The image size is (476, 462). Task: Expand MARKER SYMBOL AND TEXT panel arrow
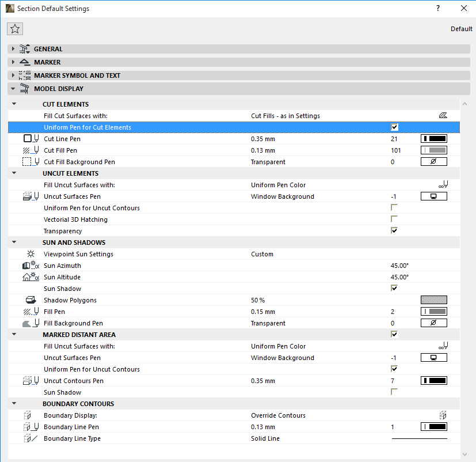[13, 75]
